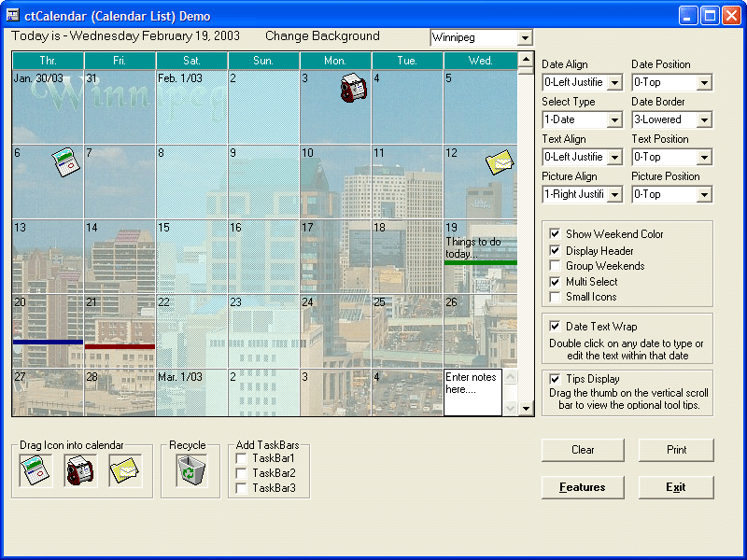747x560 pixels.
Task: Click the calendar icon in drag palette
Action: [35, 470]
